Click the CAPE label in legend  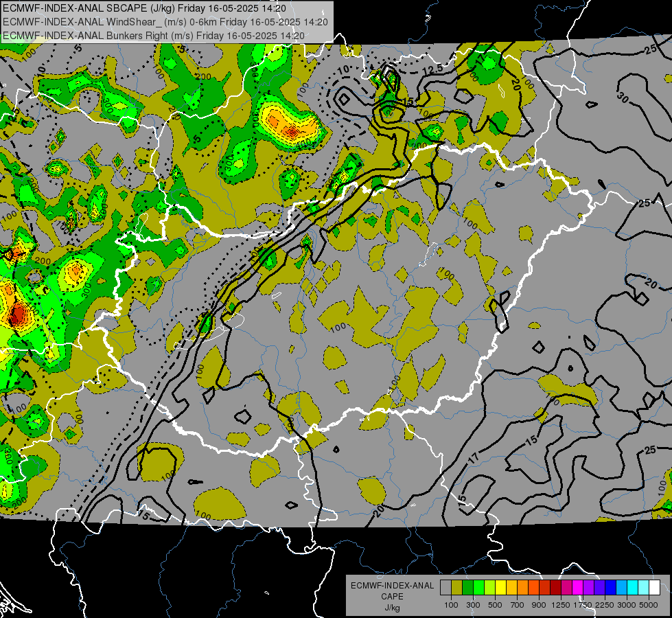(392, 596)
